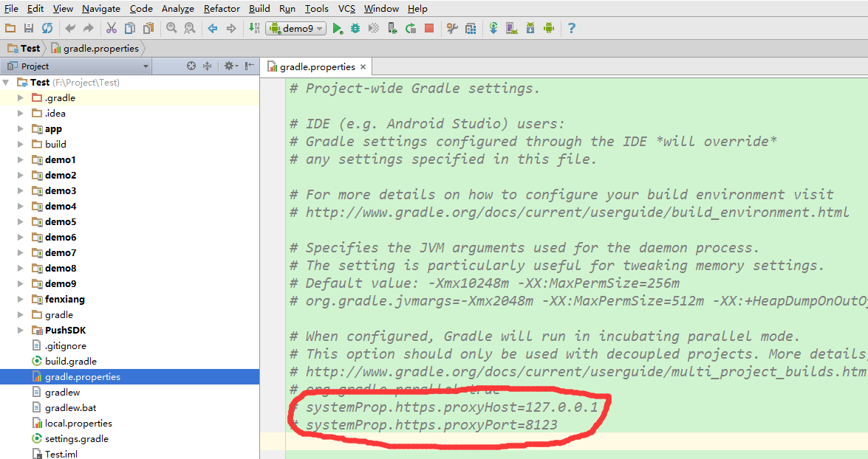This screenshot has width=868, height=459.
Task: Click the Paste clipboard icon
Action: click(148, 28)
